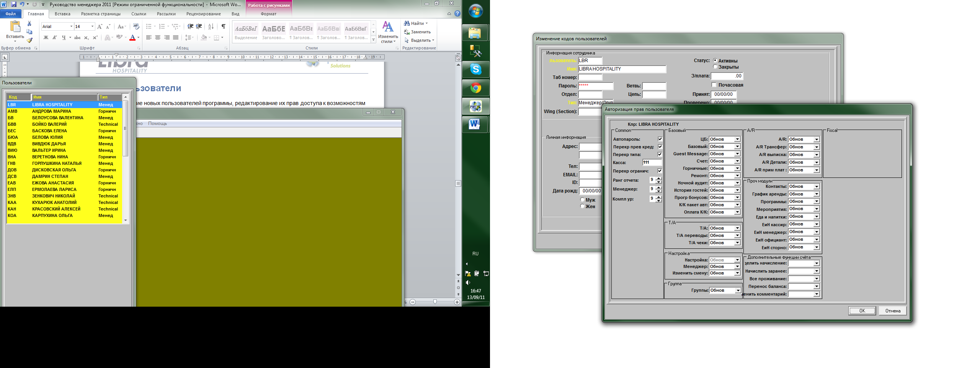Screen dimensions: 980x368
Task: Align text right
Action: pyautogui.click(x=167, y=38)
